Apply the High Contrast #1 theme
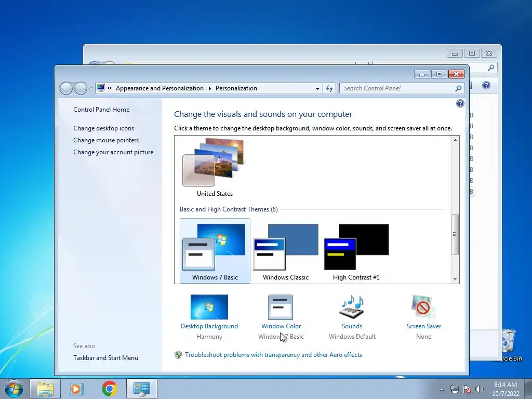532x399 pixels. [356, 251]
